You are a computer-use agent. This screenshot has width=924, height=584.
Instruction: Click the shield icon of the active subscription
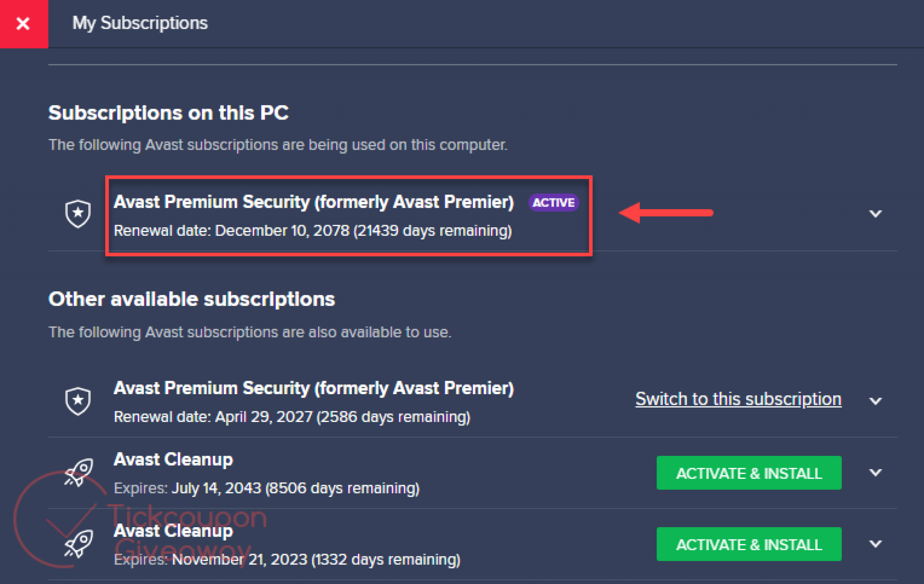tap(78, 213)
